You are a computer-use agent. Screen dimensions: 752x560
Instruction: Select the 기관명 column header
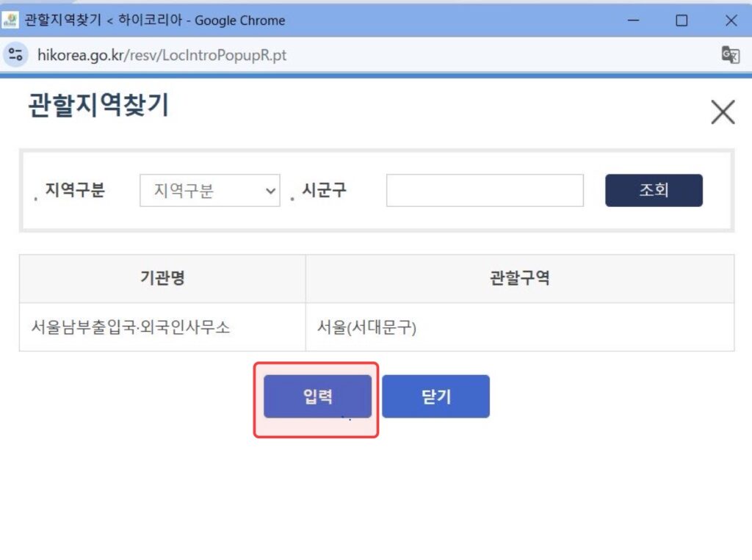coord(162,278)
